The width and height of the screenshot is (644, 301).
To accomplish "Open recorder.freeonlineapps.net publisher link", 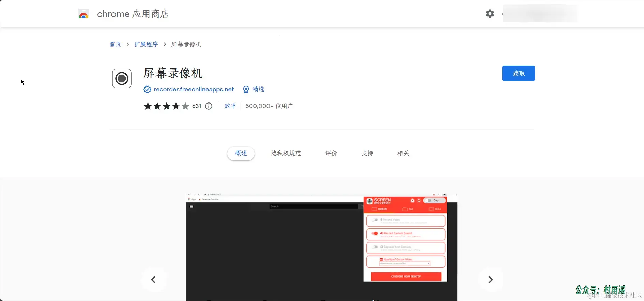I will click(194, 89).
